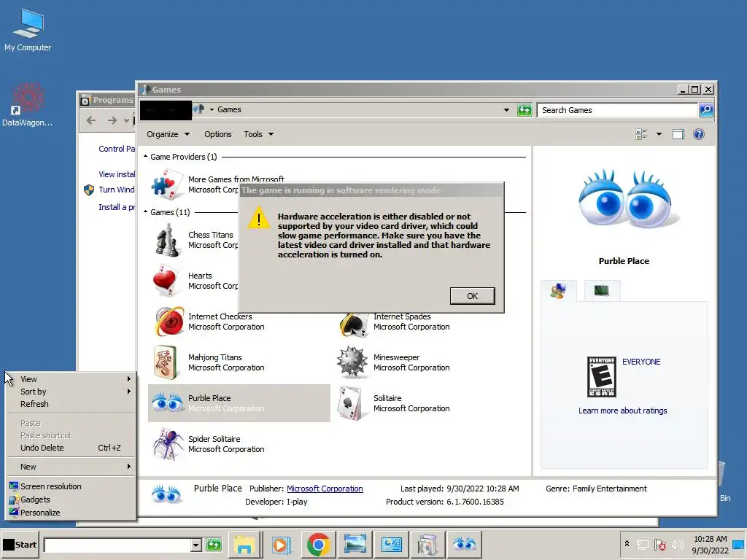The height and width of the screenshot is (560, 747).
Task: Click the clock showing 10:28 AM
Action: coord(710,539)
